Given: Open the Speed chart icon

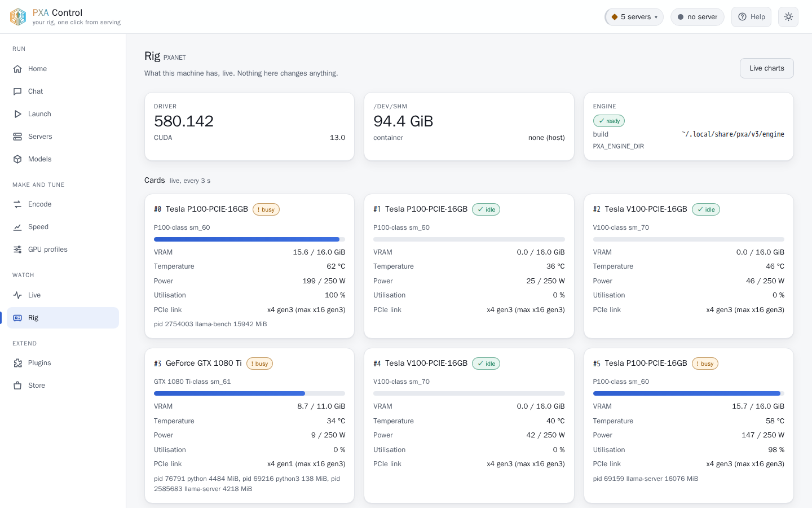Looking at the screenshot, I should (x=17, y=227).
